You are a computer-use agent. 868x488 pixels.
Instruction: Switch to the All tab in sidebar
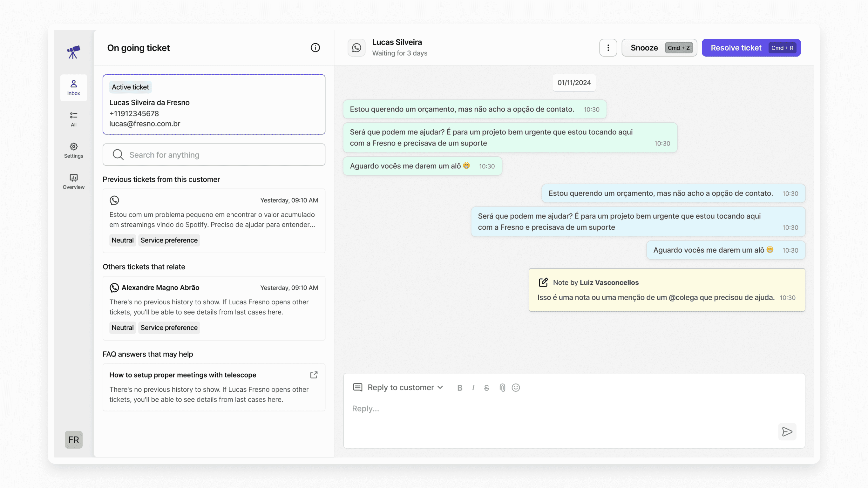pos(73,119)
